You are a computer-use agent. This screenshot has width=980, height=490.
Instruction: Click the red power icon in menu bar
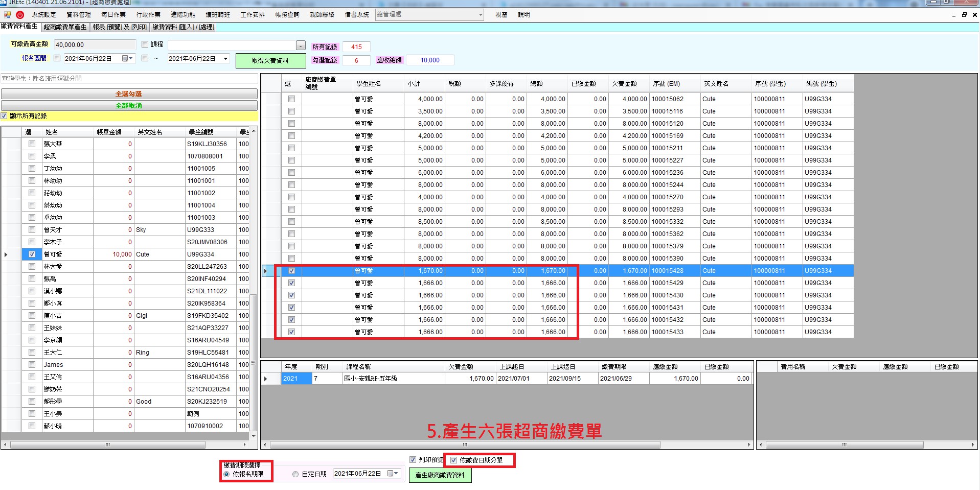point(20,15)
